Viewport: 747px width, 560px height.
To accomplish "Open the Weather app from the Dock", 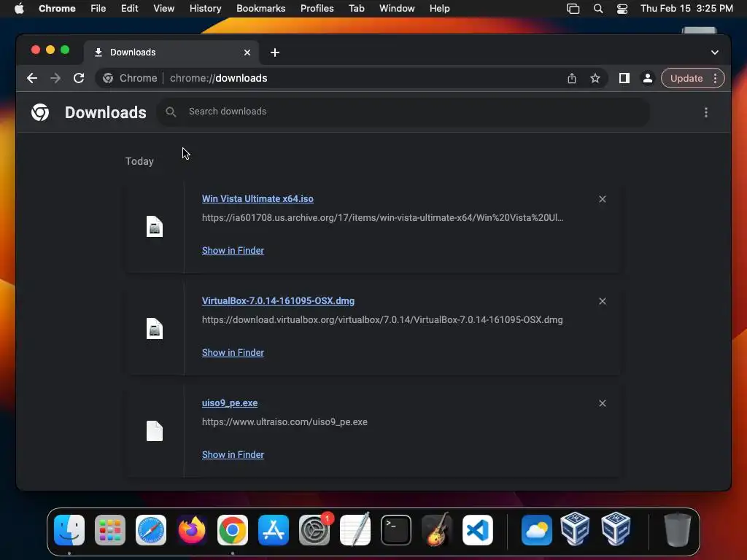I will tap(537, 530).
